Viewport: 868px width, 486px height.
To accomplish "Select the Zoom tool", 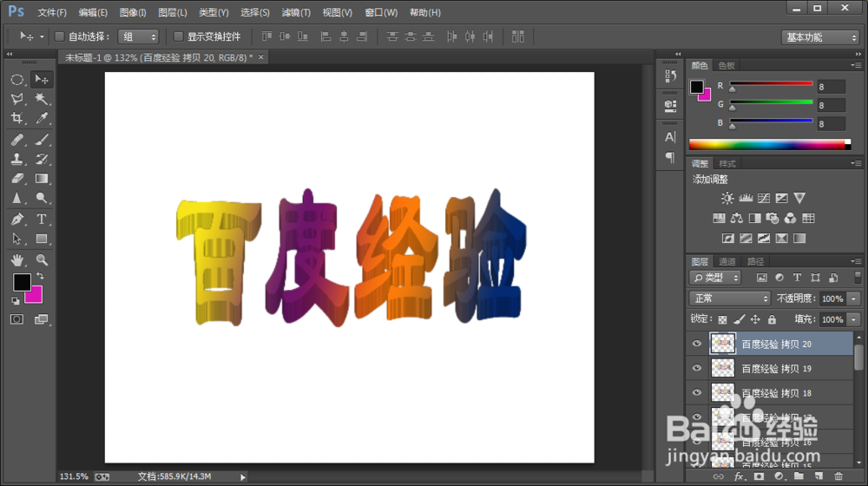I will (42, 259).
